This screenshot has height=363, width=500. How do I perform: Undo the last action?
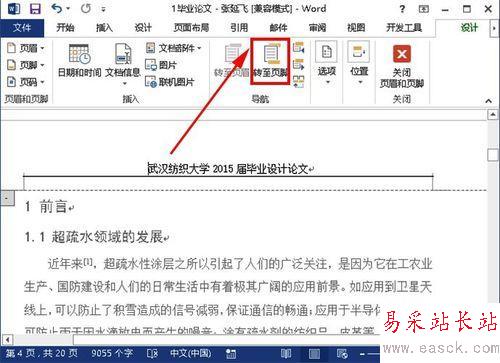coord(57,9)
